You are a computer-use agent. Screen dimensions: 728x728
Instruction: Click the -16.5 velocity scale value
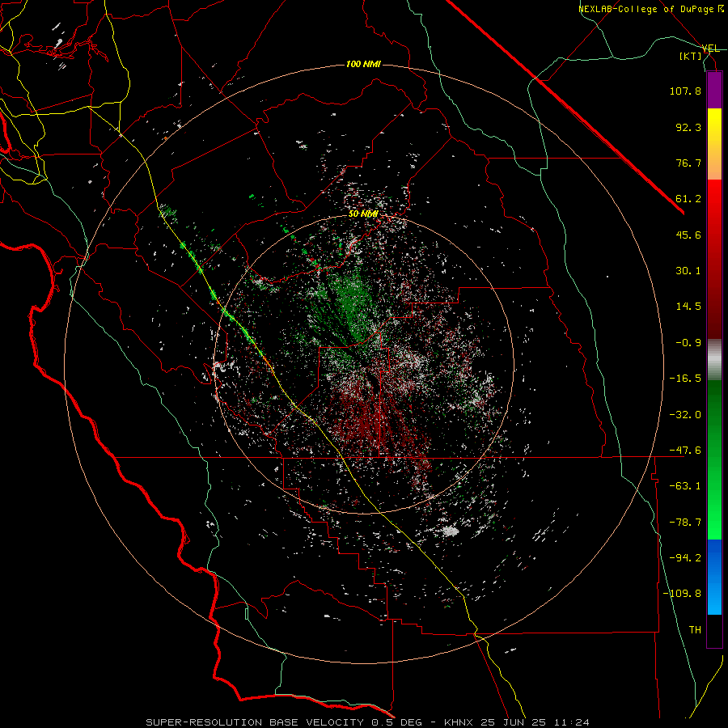click(x=685, y=379)
